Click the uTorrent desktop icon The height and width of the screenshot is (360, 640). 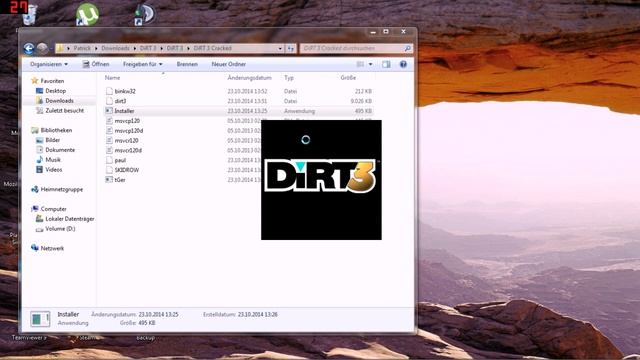click(x=87, y=14)
